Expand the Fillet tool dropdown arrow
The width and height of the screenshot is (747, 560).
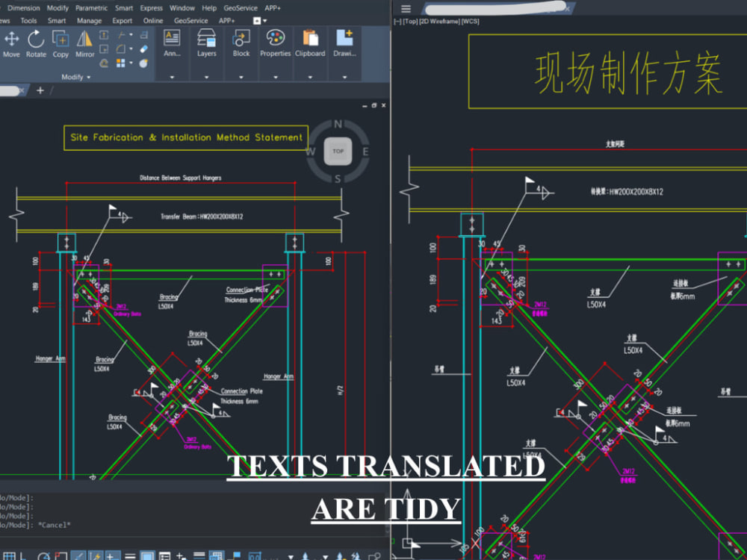point(131,49)
